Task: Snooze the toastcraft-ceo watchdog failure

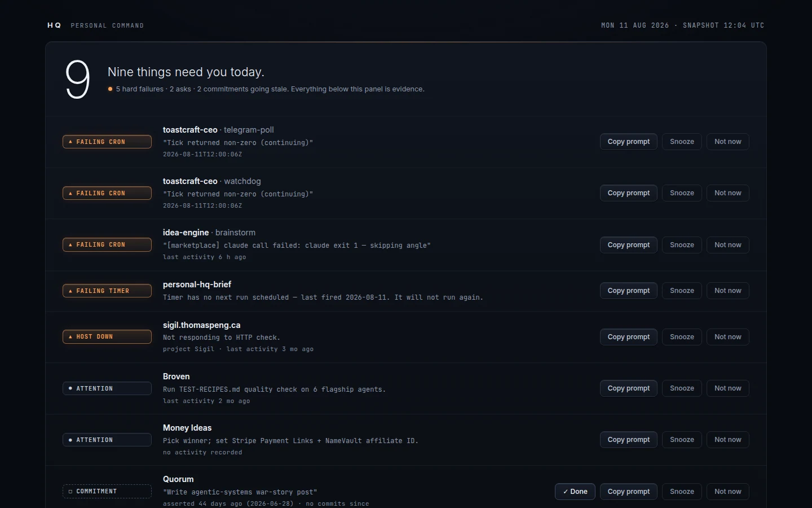Action: coord(682,193)
